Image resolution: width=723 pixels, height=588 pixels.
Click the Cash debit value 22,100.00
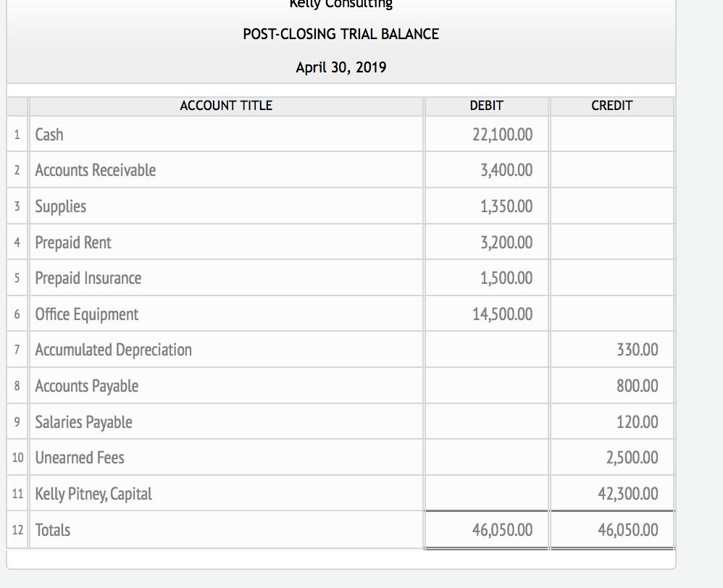coord(502,135)
